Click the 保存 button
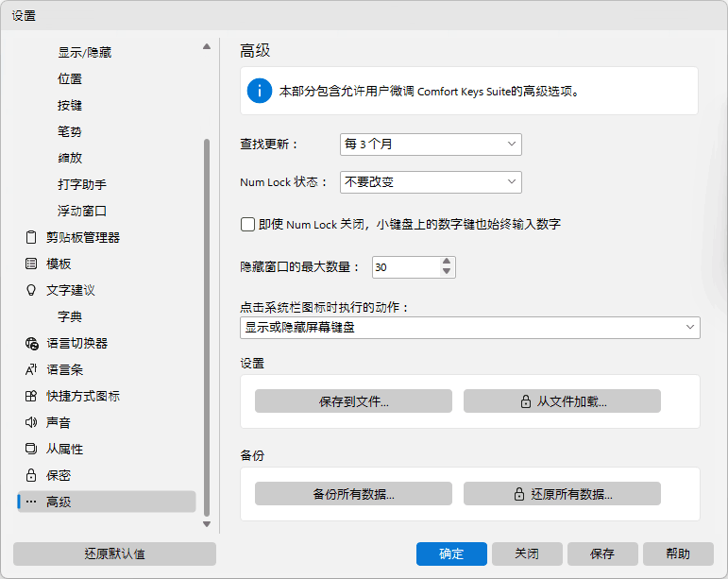Image resolution: width=728 pixels, height=579 pixels. 602,553
